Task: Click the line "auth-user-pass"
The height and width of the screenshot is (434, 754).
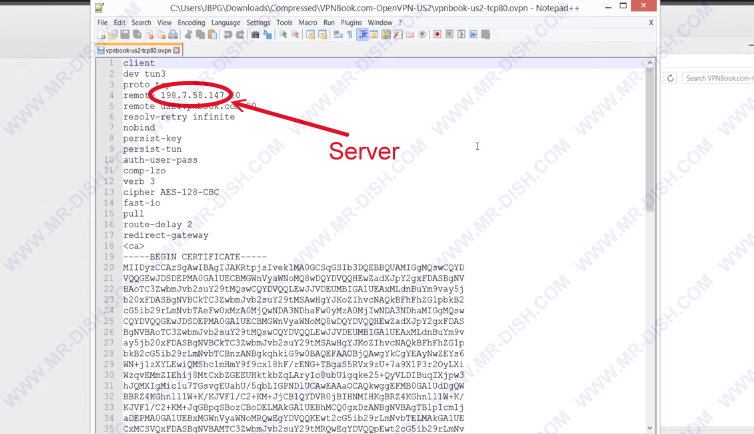Action: [x=160, y=160]
